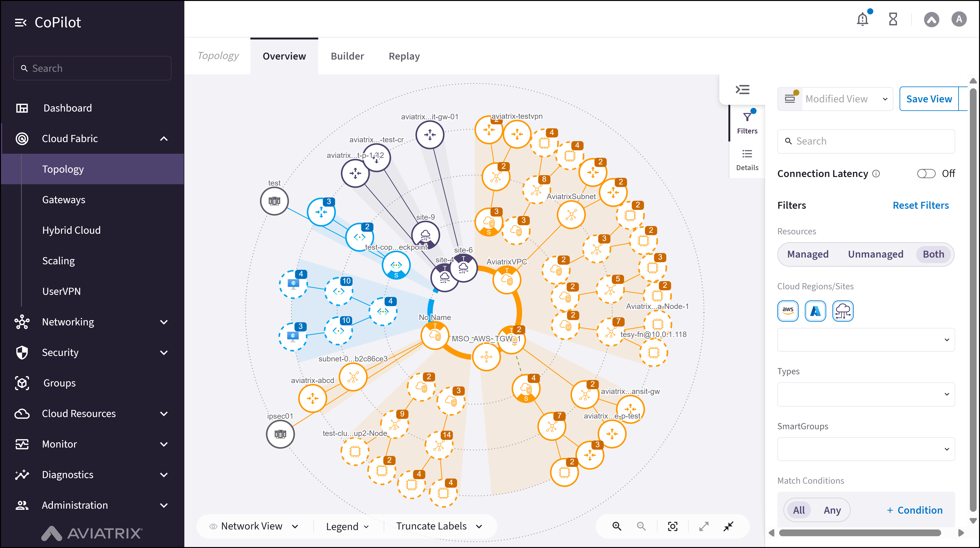
Task: Click Reset Filters
Action: (x=921, y=205)
